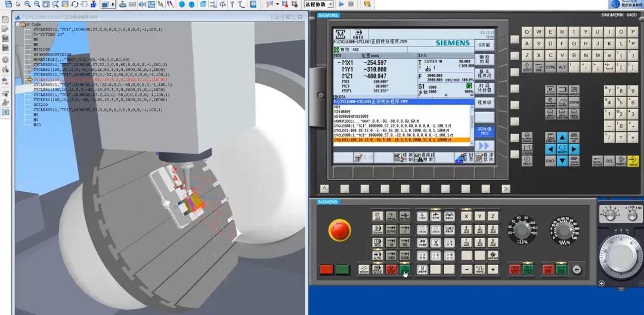Click the RAPID traverse key
Image resolution: width=644 pixels, height=315 pixels.
(x=479, y=270)
